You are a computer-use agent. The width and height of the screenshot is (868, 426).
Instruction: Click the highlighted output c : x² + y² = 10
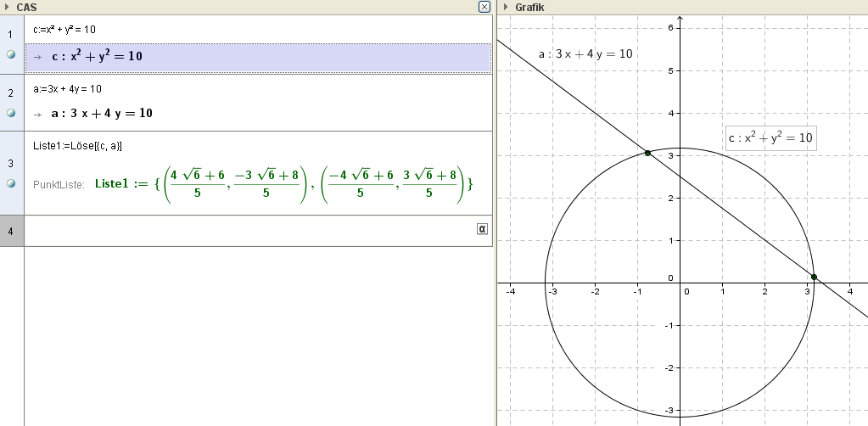[x=97, y=57]
